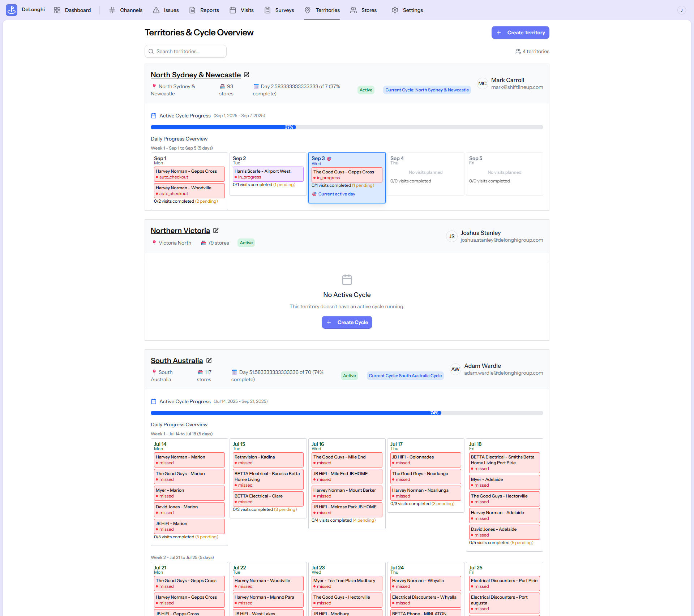Edit Northern Victoria territory pencil icon
694x616 pixels.
click(x=216, y=231)
